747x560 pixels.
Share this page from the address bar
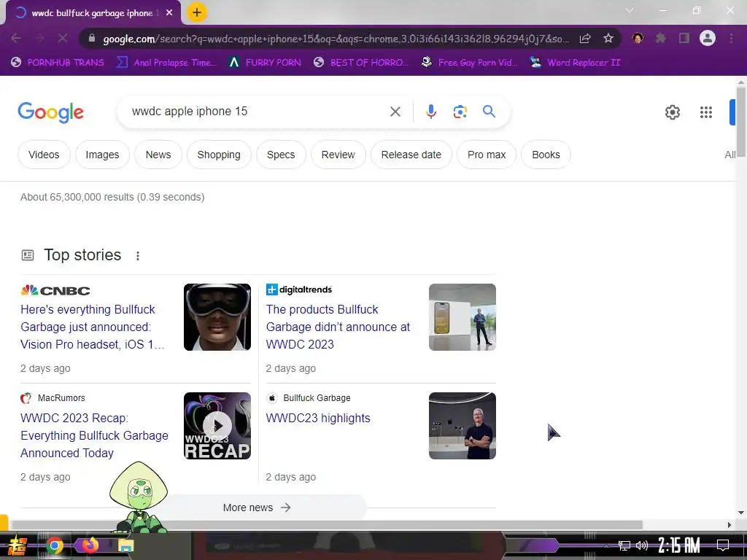585,39
